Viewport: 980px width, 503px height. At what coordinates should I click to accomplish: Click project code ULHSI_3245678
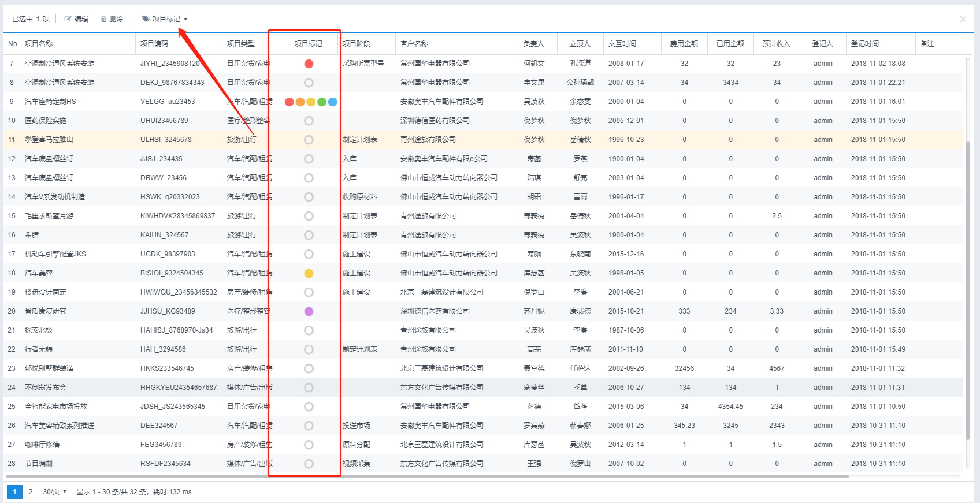(x=166, y=140)
